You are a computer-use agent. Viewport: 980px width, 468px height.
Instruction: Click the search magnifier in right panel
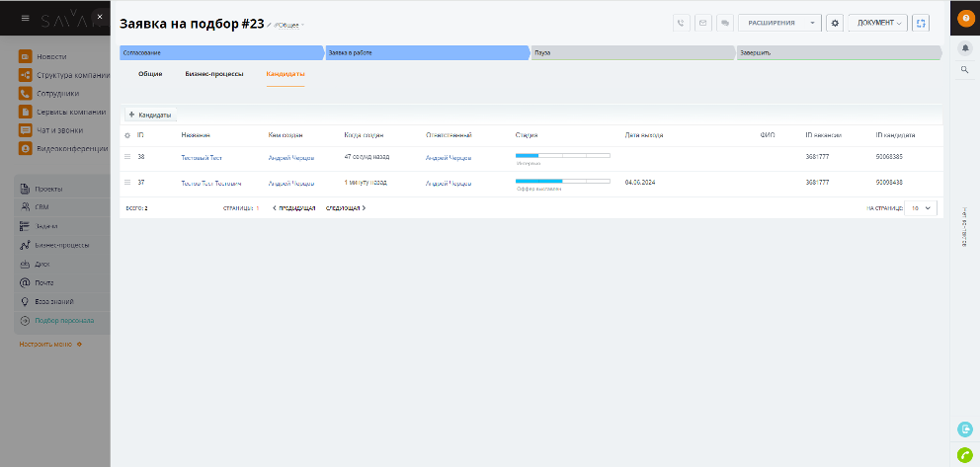(x=965, y=70)
